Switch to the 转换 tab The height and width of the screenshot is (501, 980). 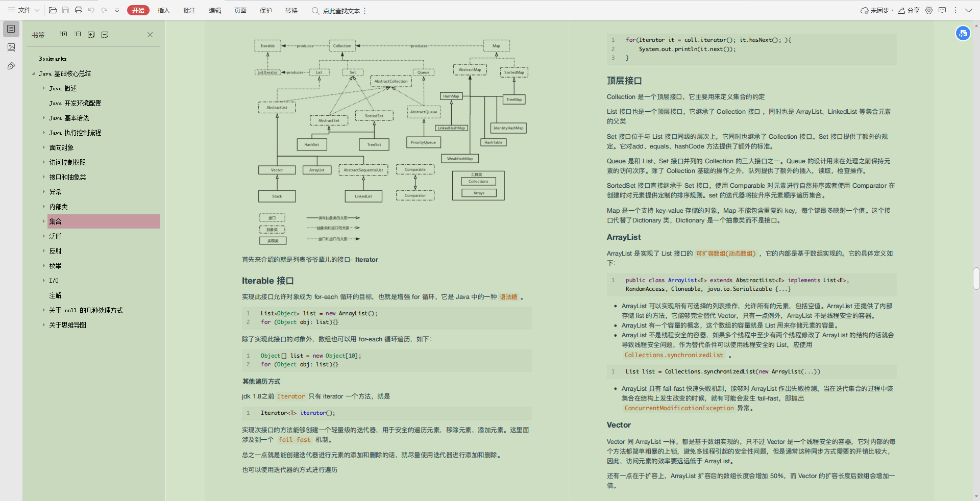pos(291,10)
